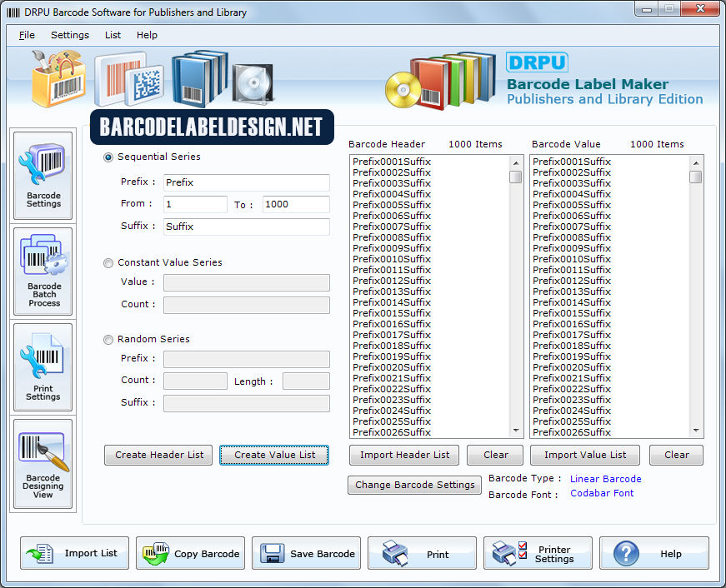Select Prefix0012Suffix in Barcode Value list
Screen dimensions: 726x588
tap(572, 281)
